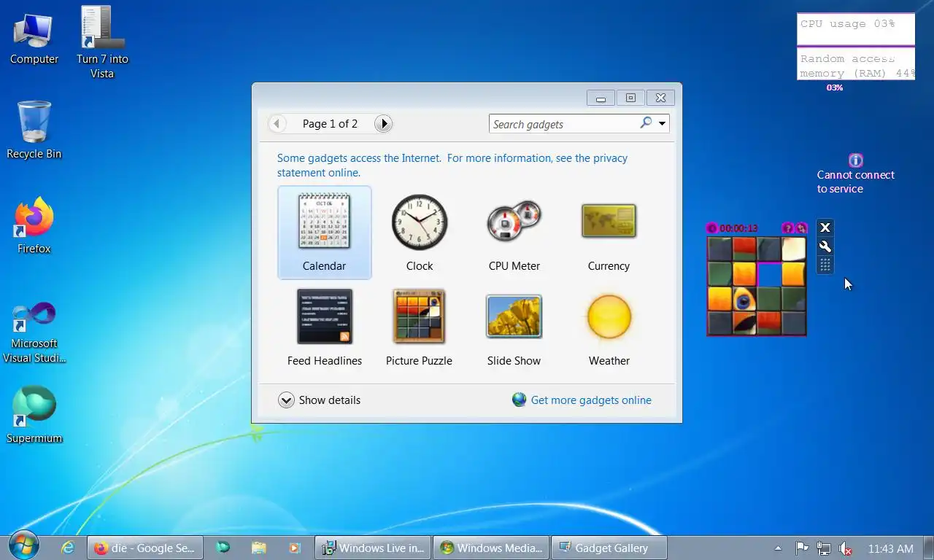
Task: Open the privacy statement online link
Action: click(x=452, y=166)
